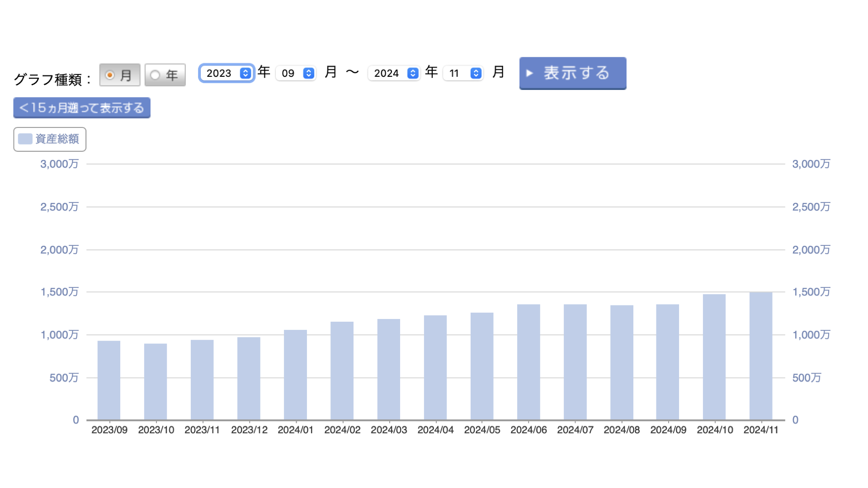
Task: Select the 年 (yearly) graph type radio
Action: coord(165,75)
